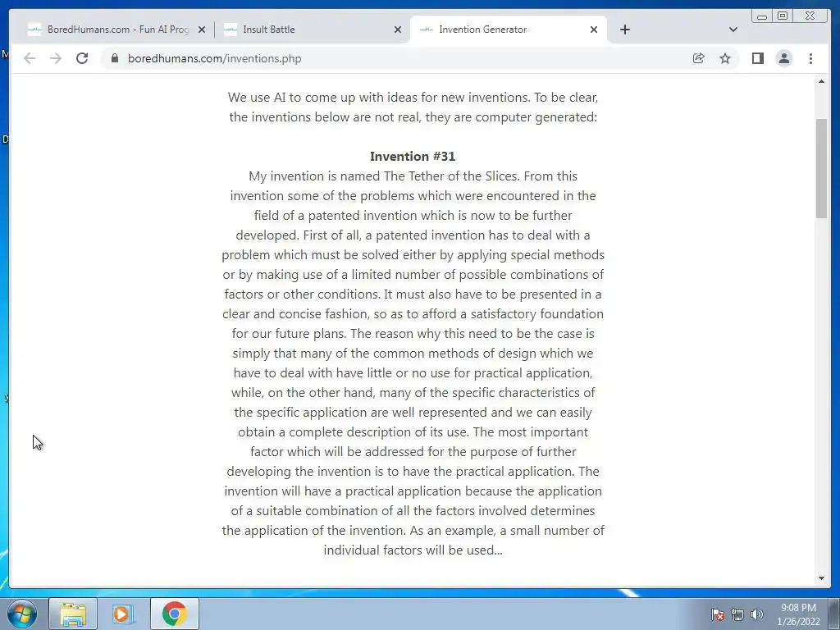Select the Invention Generator tab

(x=508, y=30)
